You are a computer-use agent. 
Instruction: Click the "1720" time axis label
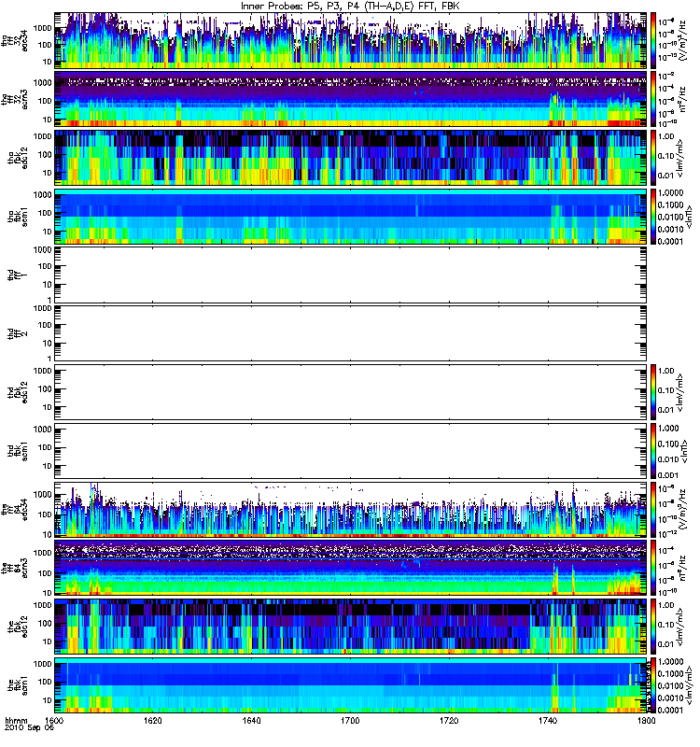click(x=449, y=720)
